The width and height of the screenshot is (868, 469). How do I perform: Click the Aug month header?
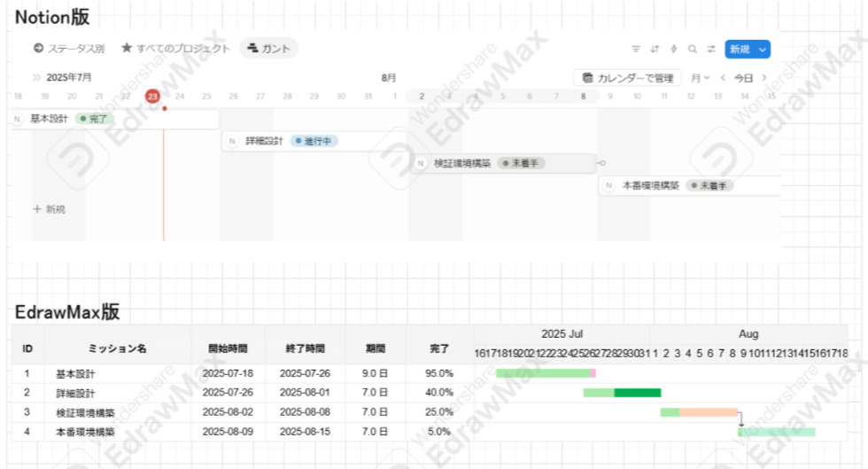tap(748, 333)
